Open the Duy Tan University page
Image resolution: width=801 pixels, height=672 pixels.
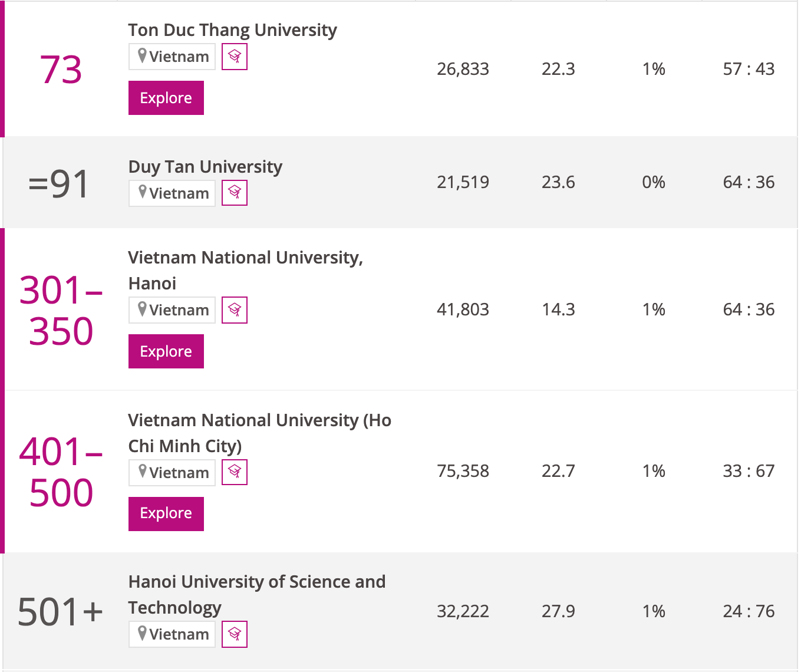[x=205, y=167]
